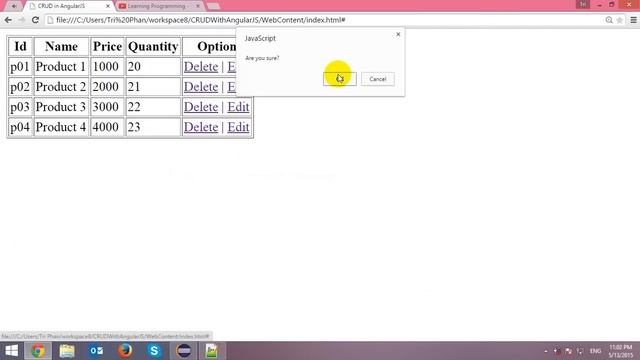Click the price cell 3000
The width and height of the screenshot is (640, 360).
[107, 107]
